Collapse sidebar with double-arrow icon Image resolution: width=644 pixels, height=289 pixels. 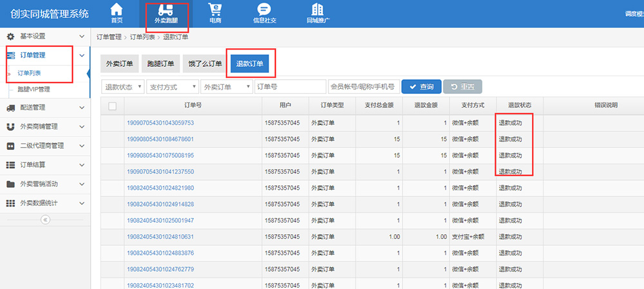(45, 219)
